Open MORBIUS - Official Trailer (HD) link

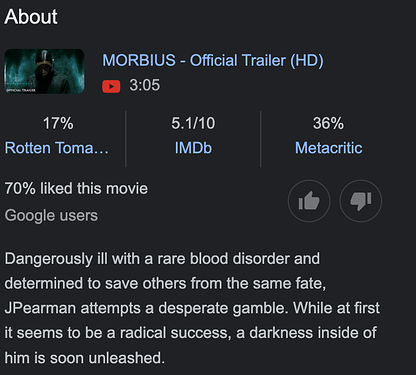213,61
